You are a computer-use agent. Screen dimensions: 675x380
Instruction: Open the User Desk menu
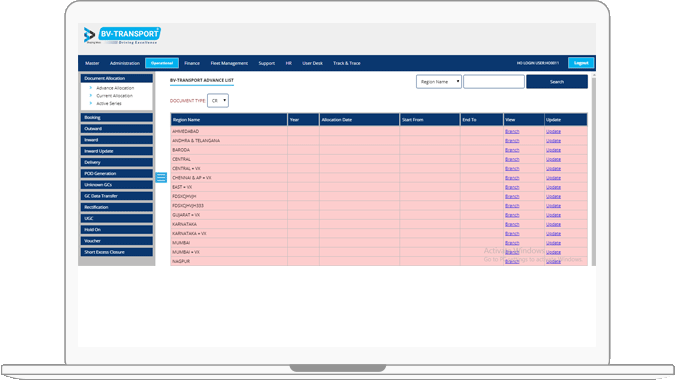click(313, 63)
